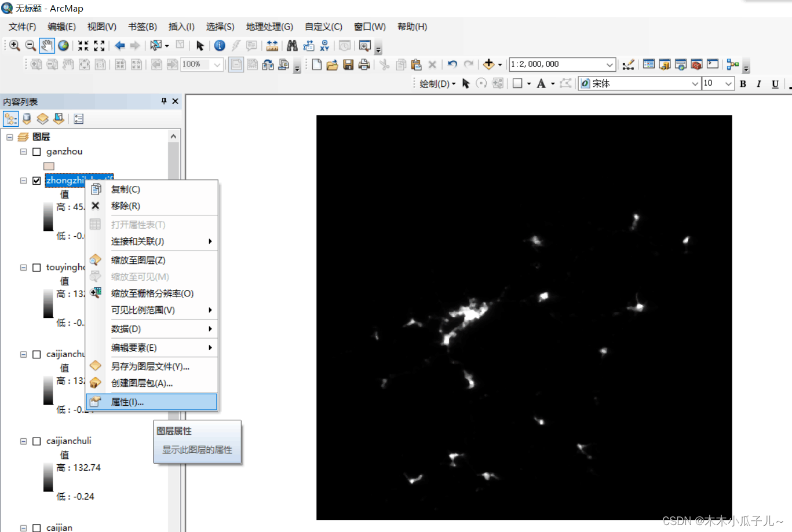Open the Find binoculars tool
Screen dimensions: 792x532
292,46
